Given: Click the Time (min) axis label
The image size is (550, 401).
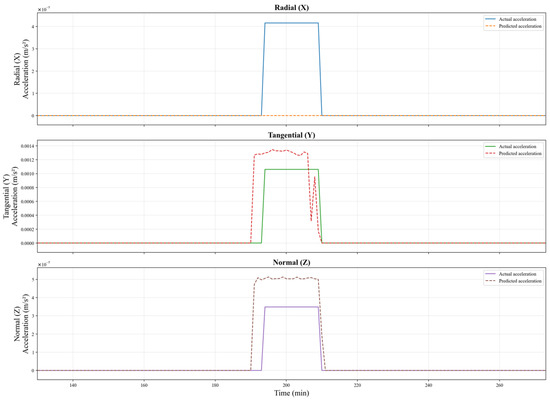Looking at the screenshot, I should point(291,393).
